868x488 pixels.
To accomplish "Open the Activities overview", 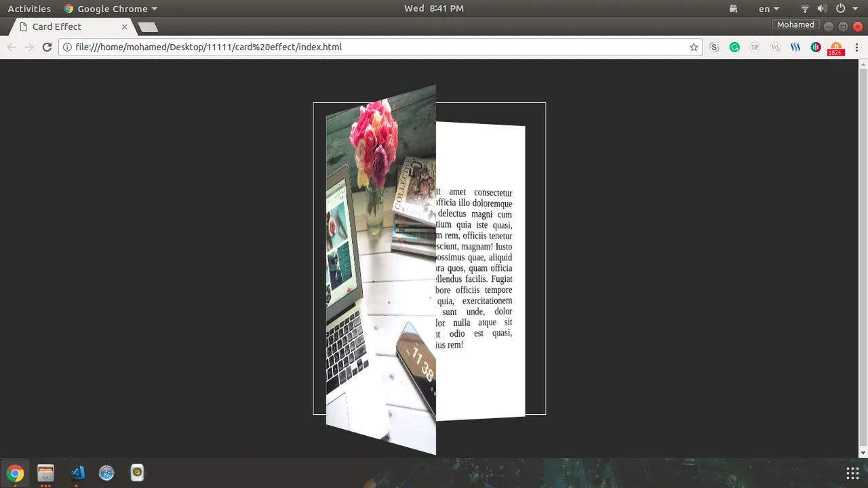I will click(x=29, y=9).
